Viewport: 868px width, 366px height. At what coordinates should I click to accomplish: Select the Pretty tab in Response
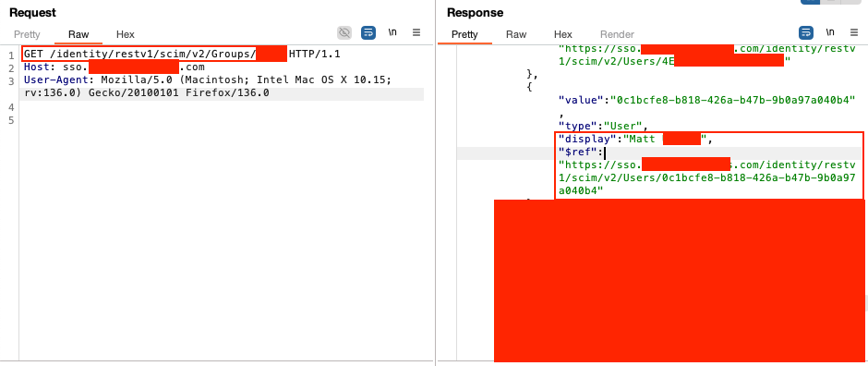click(464, 34)
